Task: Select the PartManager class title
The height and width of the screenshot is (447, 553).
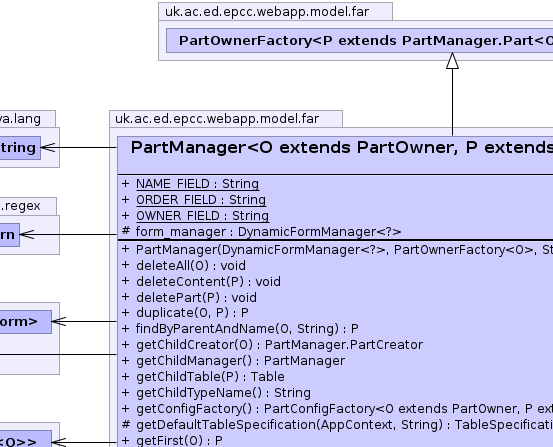Action: coord(341,147)
